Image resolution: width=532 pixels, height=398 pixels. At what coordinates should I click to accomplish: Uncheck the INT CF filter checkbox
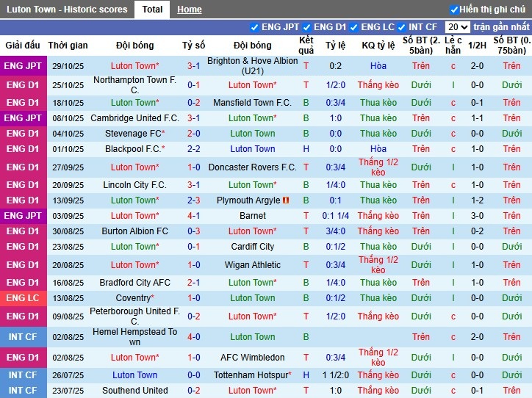pos(401,27)
